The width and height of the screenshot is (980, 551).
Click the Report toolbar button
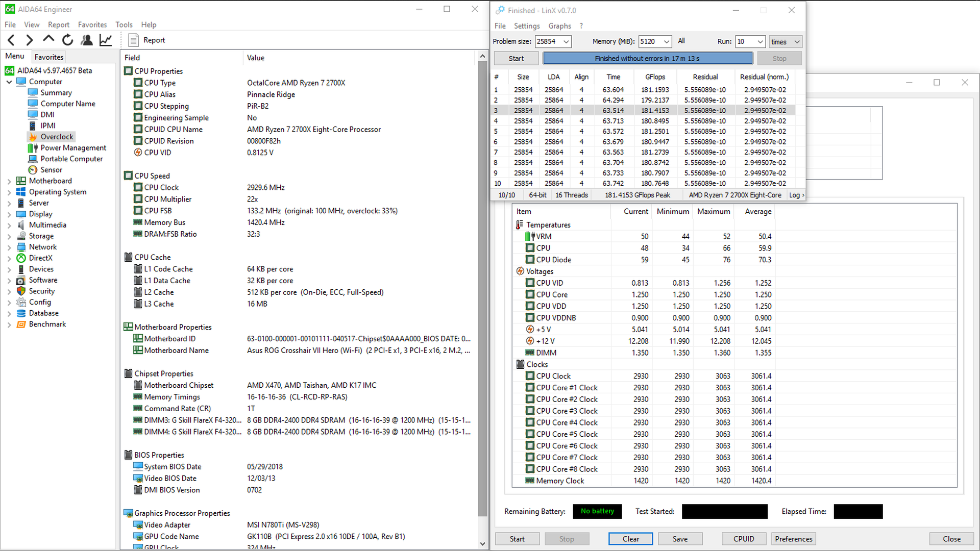(147, 40)
